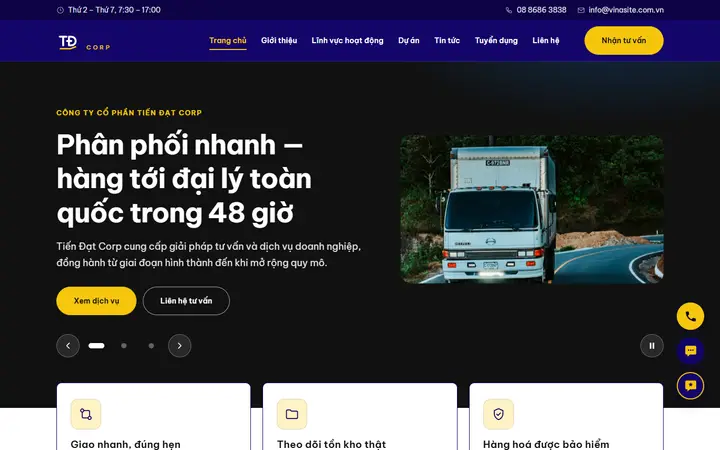Open the Tuyển dụng menu item
Image resolution: width=720 pixels, height=450 pixels.
pos(496,40)
